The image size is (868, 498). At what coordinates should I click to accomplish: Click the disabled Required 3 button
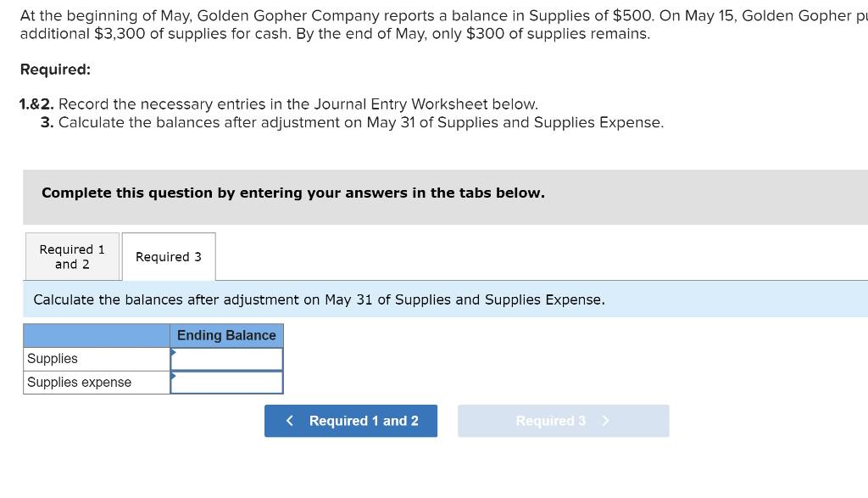(x=563, y=420)
